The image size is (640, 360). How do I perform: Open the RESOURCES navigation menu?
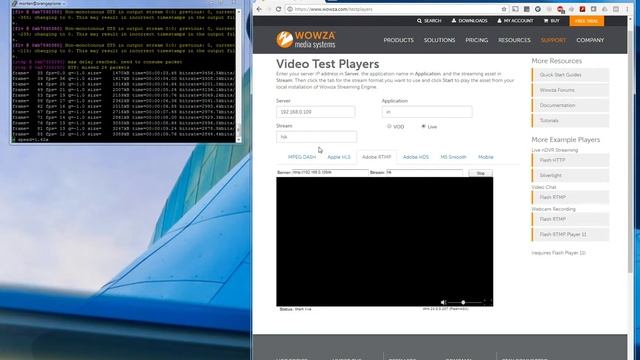point(514,40)
